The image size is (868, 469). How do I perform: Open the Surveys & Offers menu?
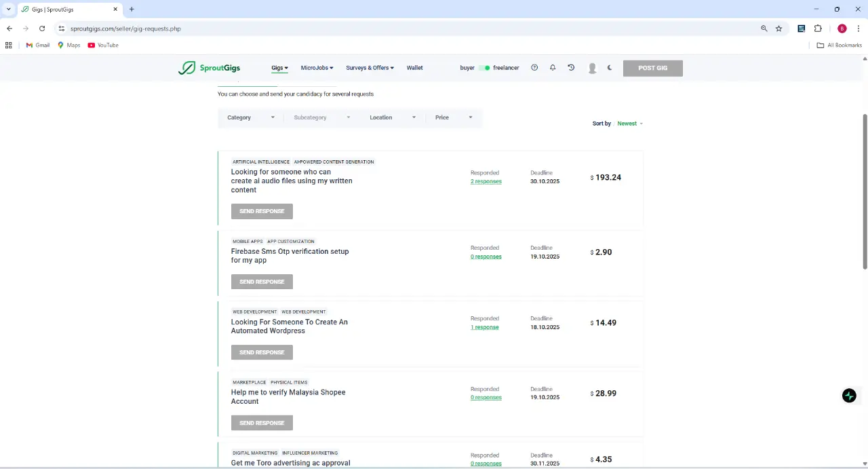(x=370, y=68)
